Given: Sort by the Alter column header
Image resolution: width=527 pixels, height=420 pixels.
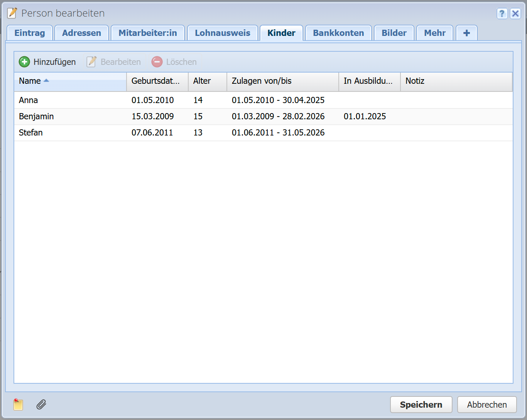Looking at the screenshot, I should (202, 81).
